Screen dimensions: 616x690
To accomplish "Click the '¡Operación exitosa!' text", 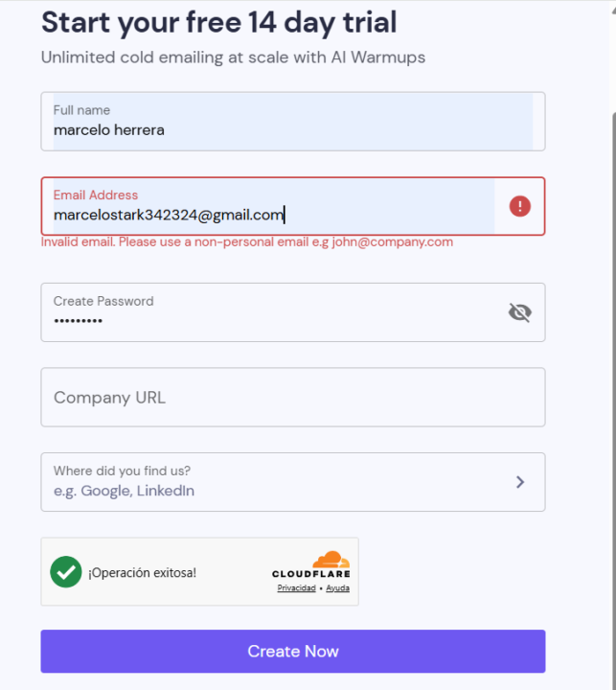I will 142,572.
